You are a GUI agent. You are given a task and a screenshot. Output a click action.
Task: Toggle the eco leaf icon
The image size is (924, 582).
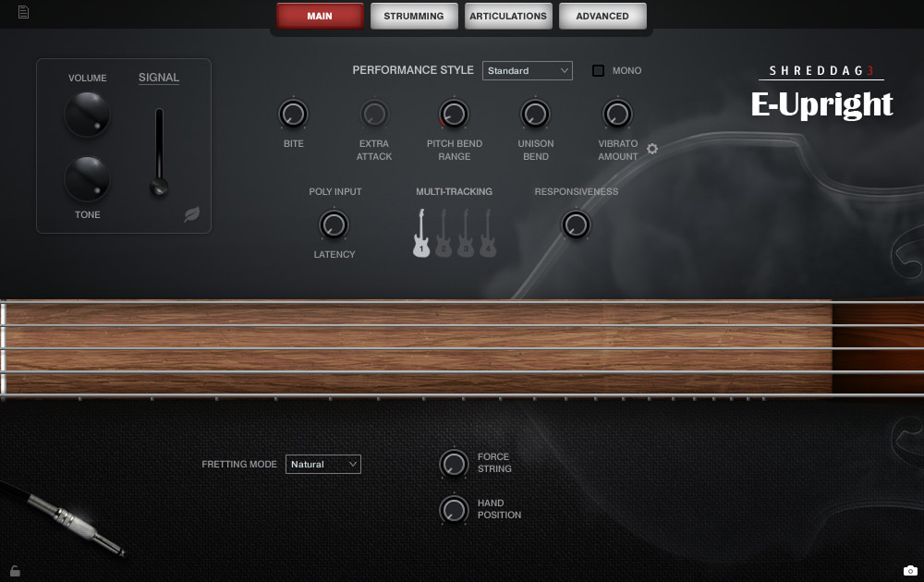191,214
